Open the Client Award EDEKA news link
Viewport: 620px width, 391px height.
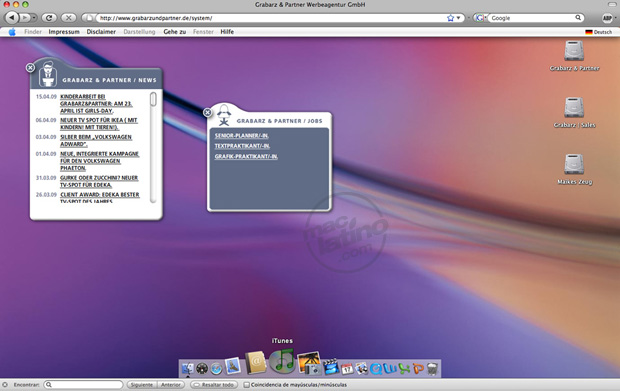(100, 198)
